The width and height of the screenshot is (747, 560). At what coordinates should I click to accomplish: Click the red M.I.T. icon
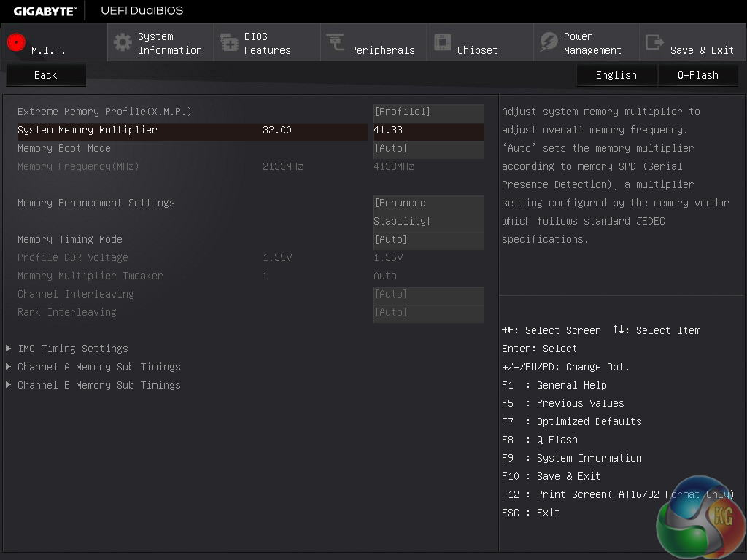click(x=16, y=42)
